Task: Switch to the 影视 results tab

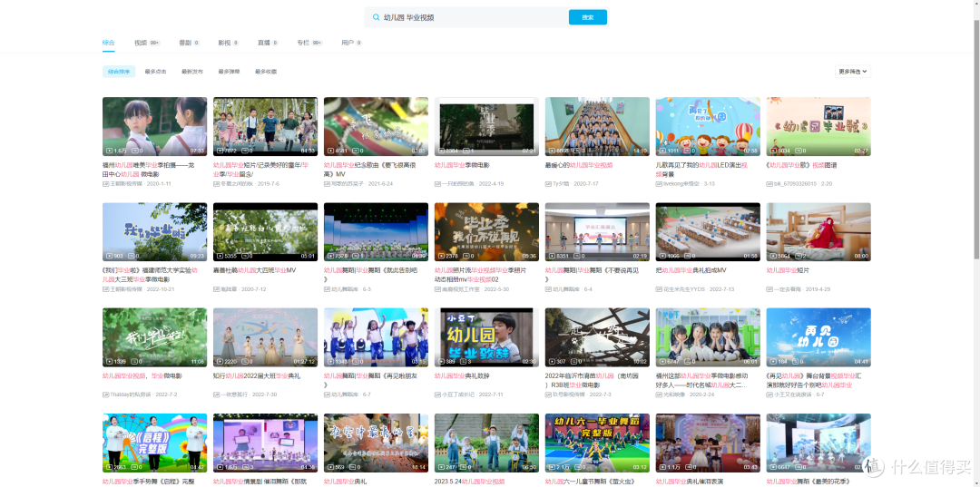Action: coord(228,43)
